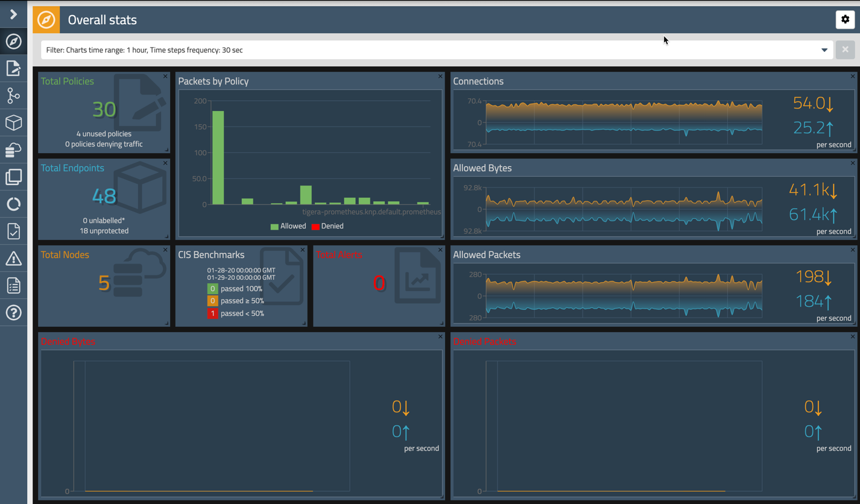Click the orange passed ≥ 50% count box
This screenshot has width=860, height=504.
pyautogui.click(x=212, y=301)
